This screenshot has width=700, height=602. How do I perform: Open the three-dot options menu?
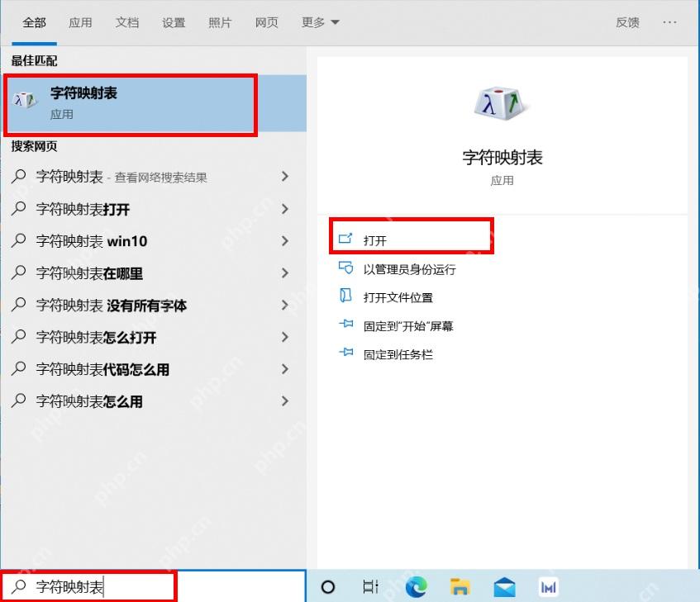point(669,22)
